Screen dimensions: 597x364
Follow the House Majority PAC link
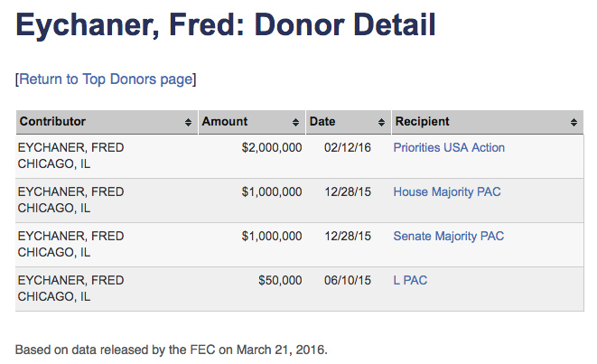(446, 191)
